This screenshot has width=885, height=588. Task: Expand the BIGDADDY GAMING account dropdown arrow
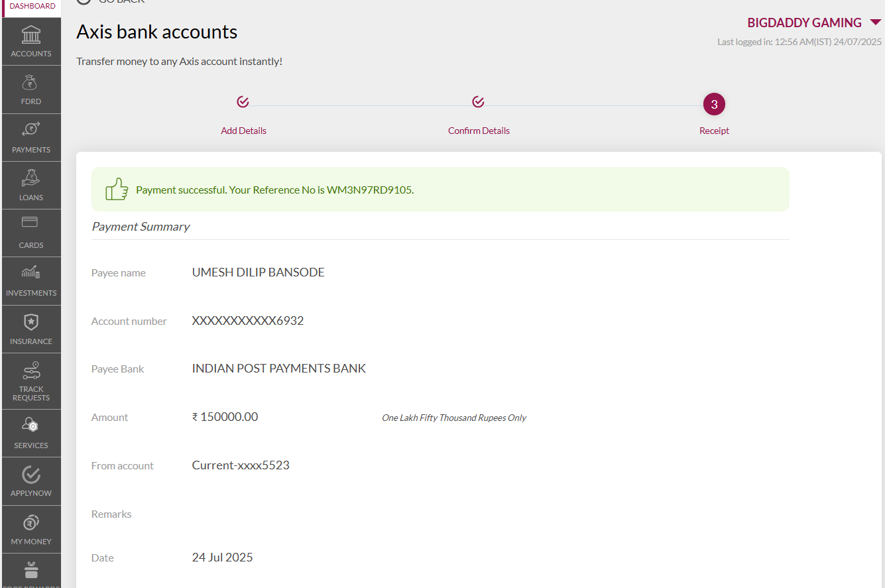tap(875, 23)
